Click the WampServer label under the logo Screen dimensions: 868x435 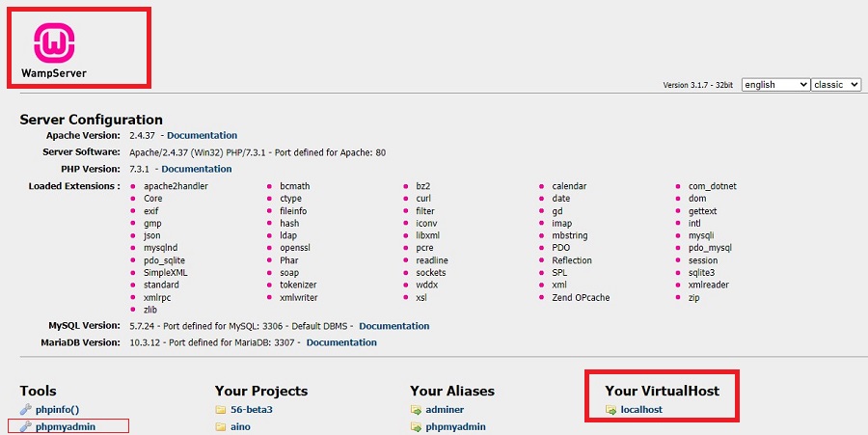coord(54,73)
